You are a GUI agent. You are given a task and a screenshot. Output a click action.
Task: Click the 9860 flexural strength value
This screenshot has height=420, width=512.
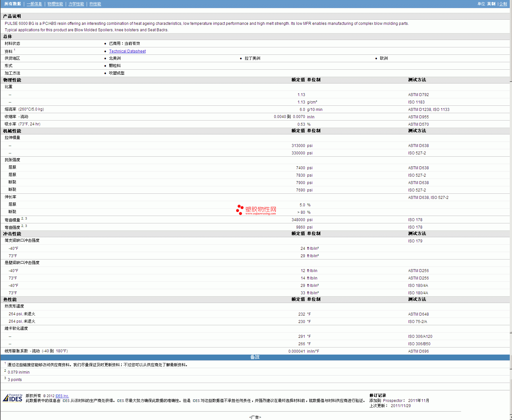tap(300, 227)
